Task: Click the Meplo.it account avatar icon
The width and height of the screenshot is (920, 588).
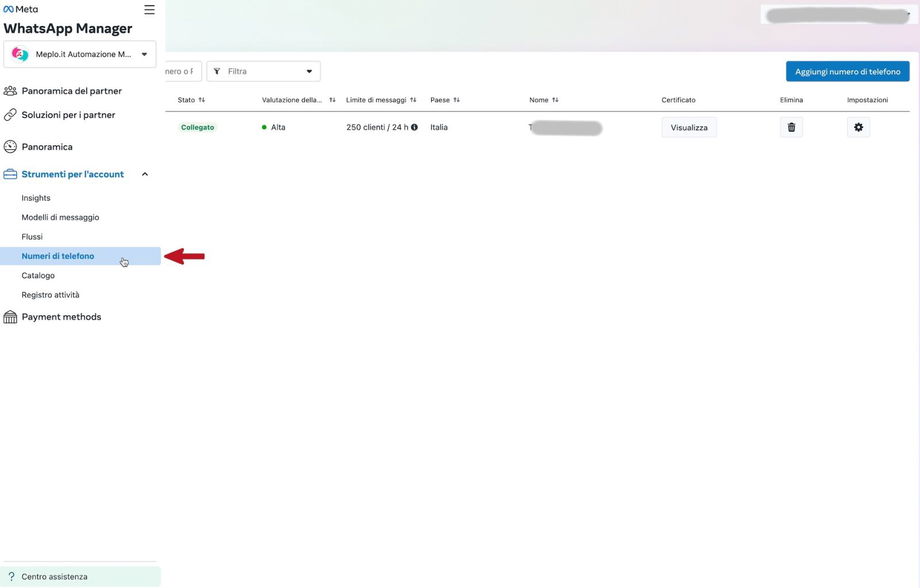Action: tap(20, 54)
